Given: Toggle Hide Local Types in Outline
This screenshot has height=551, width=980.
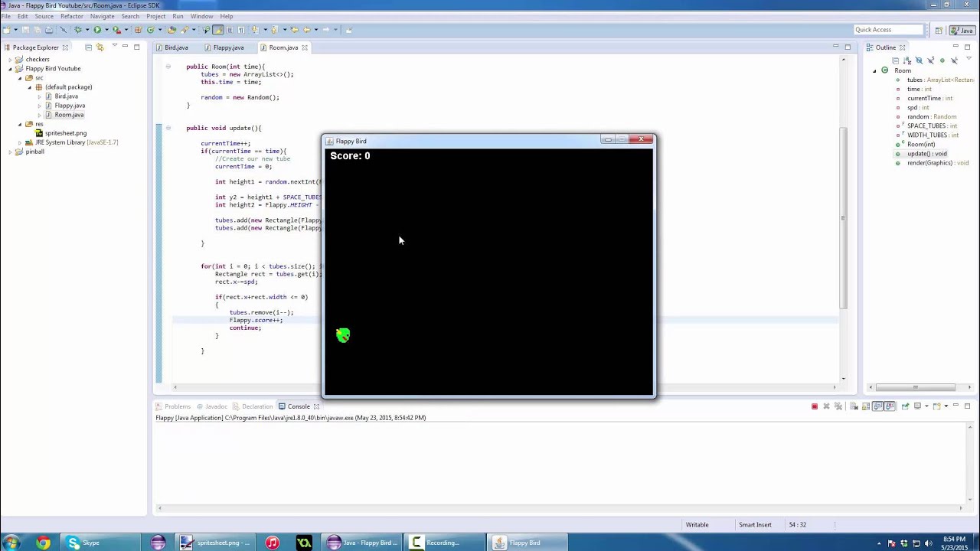Looking at the screenshot, I should pyautogui.click(x=954, y=60).
